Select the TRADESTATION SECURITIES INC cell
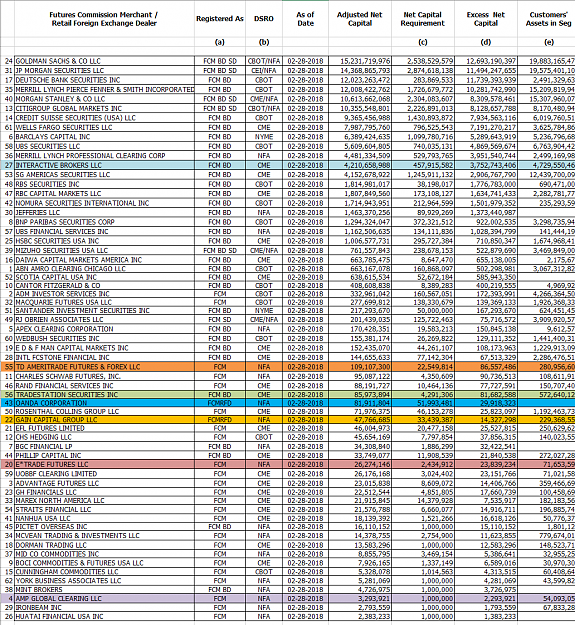575x625 pixels. pos(104,395)
